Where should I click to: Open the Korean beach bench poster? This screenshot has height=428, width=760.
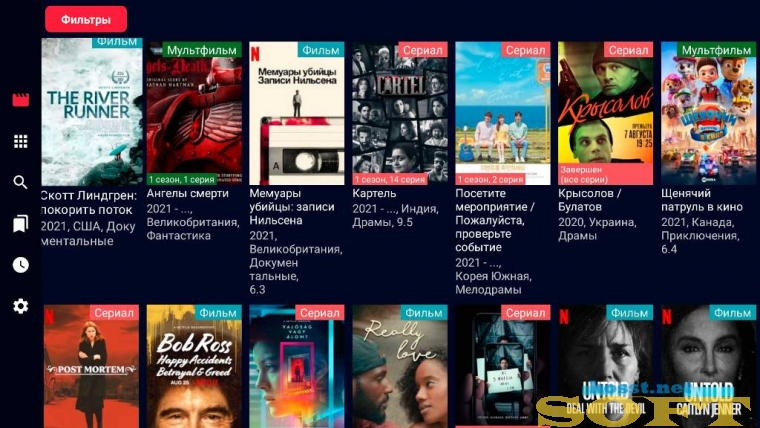(x=503, y=113)
